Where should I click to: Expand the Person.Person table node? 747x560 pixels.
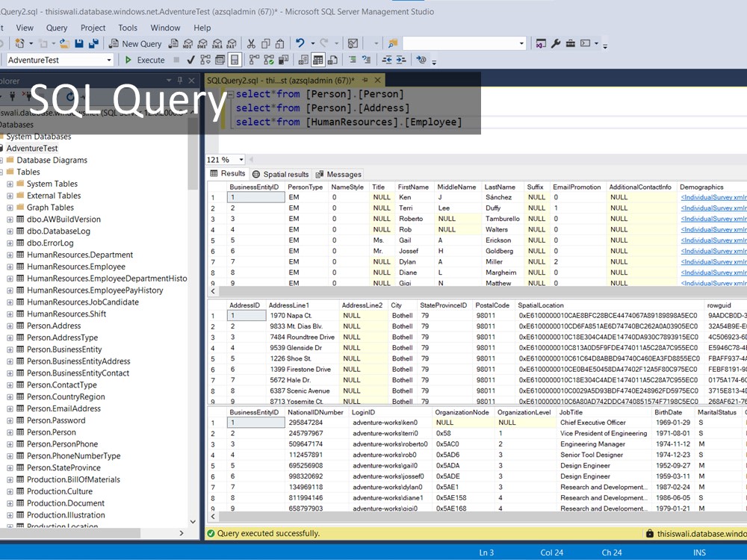point(10,432)
